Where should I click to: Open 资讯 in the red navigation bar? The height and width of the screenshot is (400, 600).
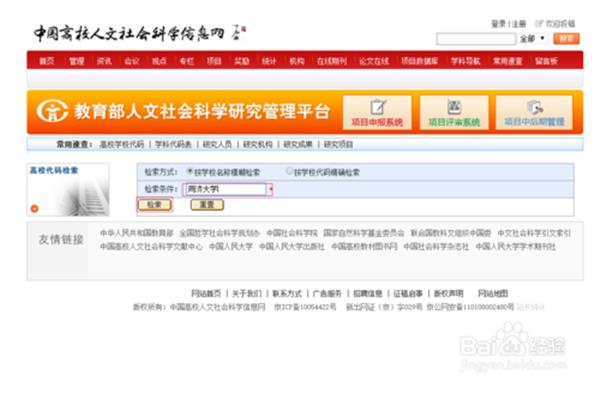tap(104, 61)
